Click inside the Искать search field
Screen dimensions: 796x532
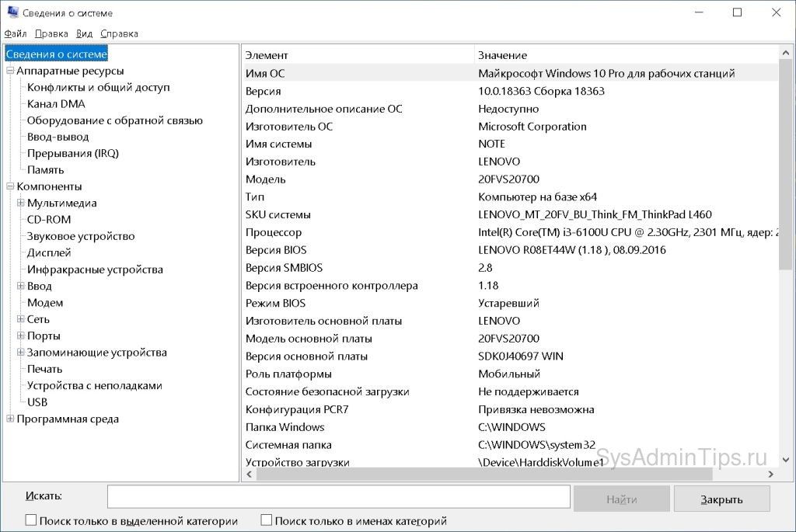338,497
